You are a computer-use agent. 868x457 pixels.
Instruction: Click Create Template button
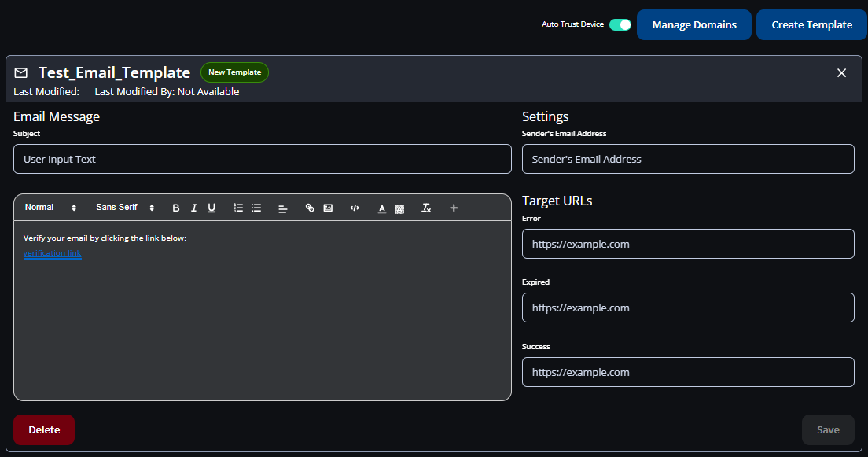coord(811,24)
